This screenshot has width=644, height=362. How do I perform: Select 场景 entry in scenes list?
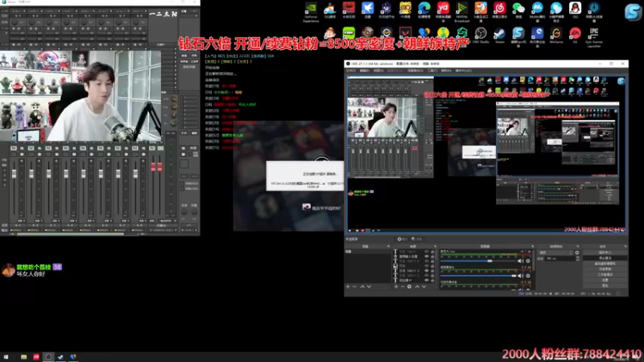[368, 251]
